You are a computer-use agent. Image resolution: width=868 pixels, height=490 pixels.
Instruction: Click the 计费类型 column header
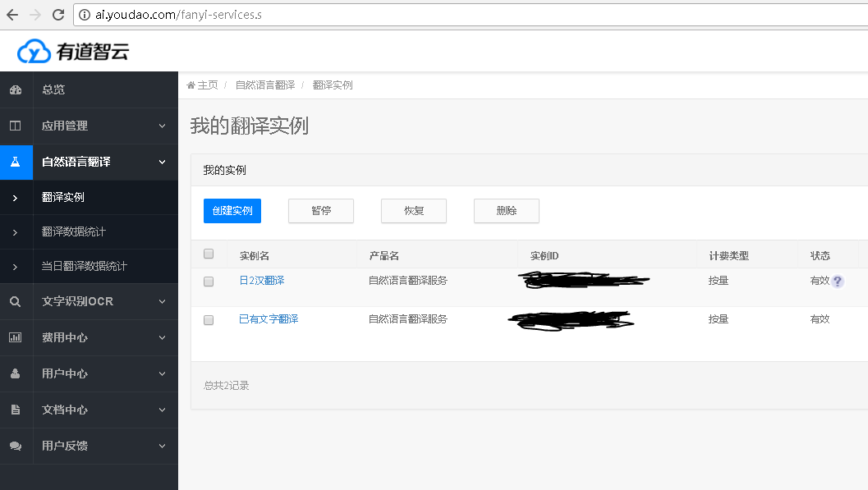point(728,255)
